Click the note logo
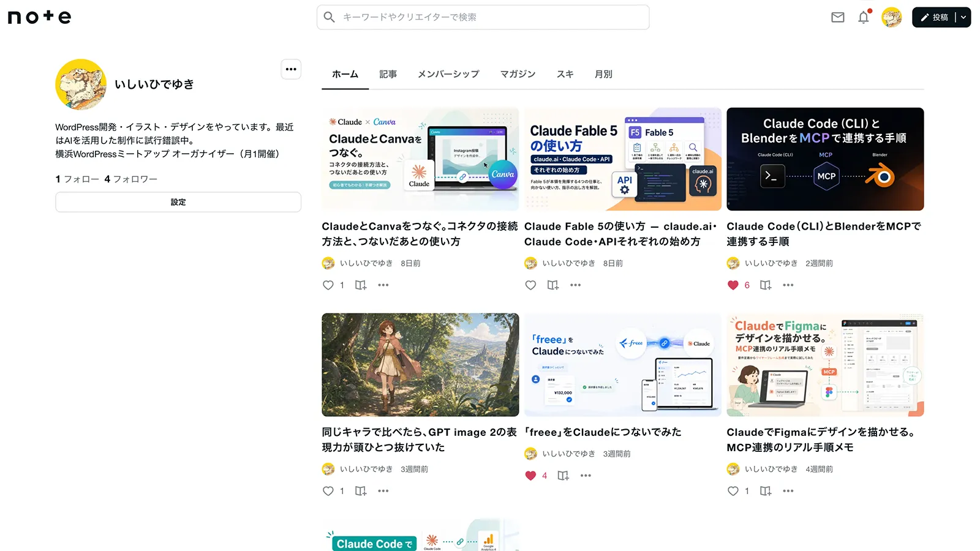 click(x=39, y=17)
